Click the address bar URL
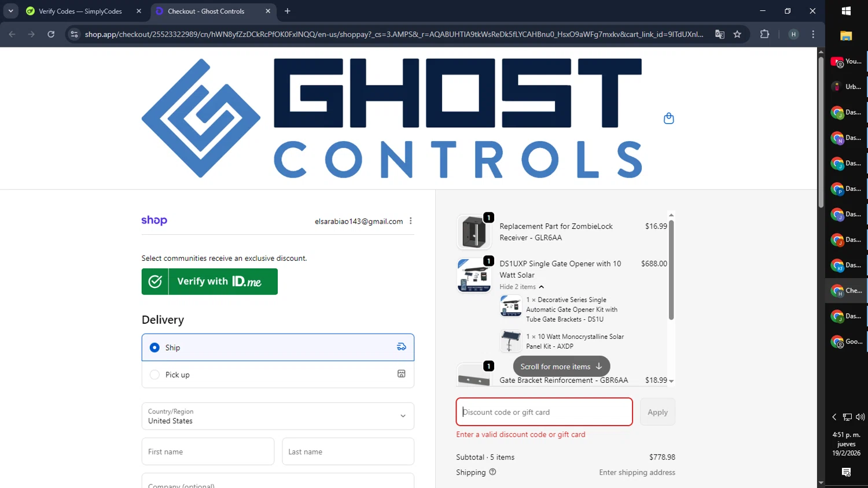This screenshot has width=868, height=488. tap(394, 34)
